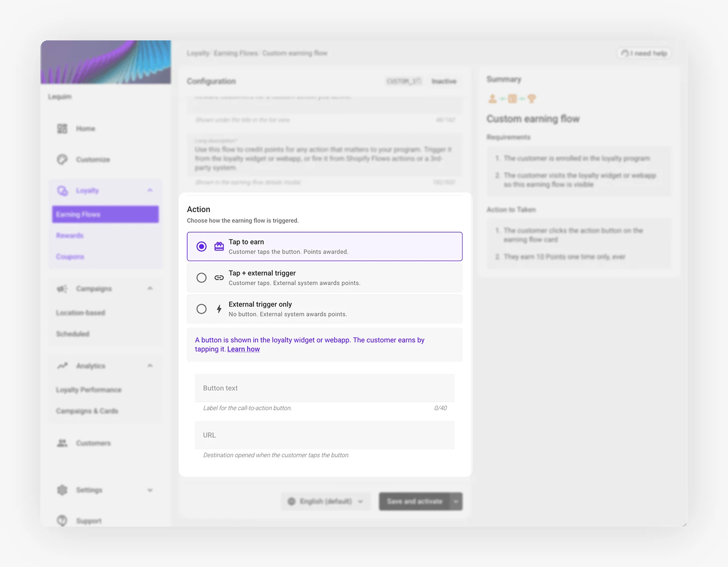Viewport: 728px width, 567px height.
Task: Open Loyalty Performance analytics
Action: (89, 390)
